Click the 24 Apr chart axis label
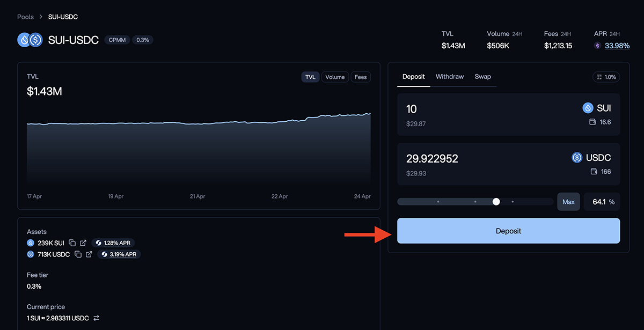The width and height of the screenshot is (644, 330). [x=362, y=196]
